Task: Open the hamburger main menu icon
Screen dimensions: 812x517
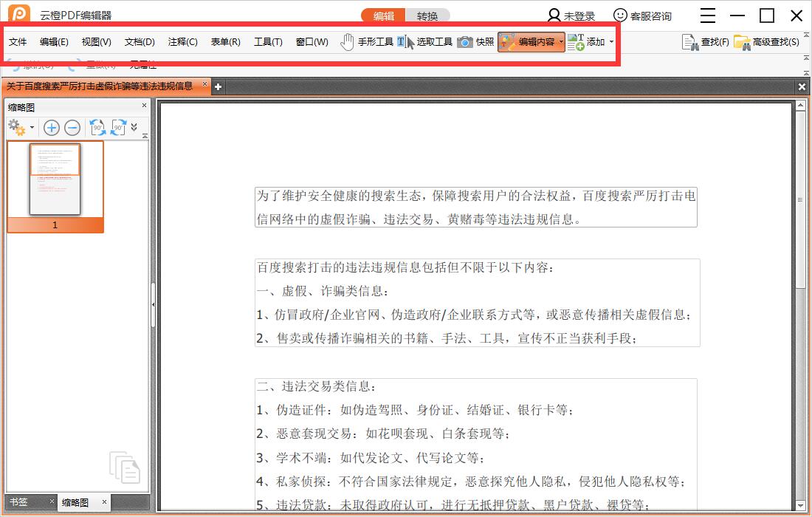Action: click(707, 16)
